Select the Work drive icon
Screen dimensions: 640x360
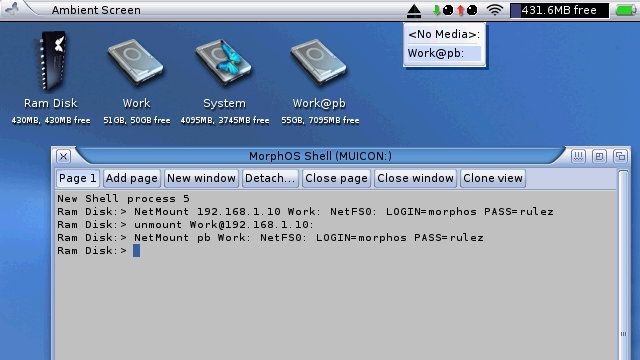[136, 62]
